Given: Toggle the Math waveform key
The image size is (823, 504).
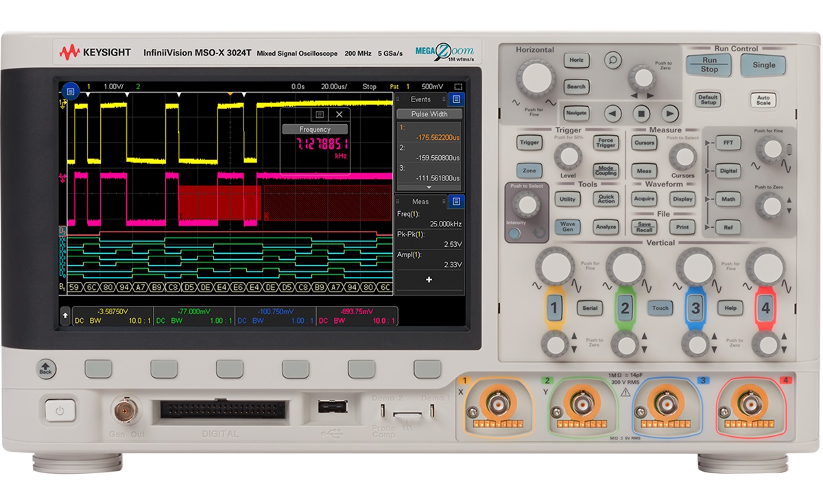Looking at the screenshot, I should tap(728, 200).
